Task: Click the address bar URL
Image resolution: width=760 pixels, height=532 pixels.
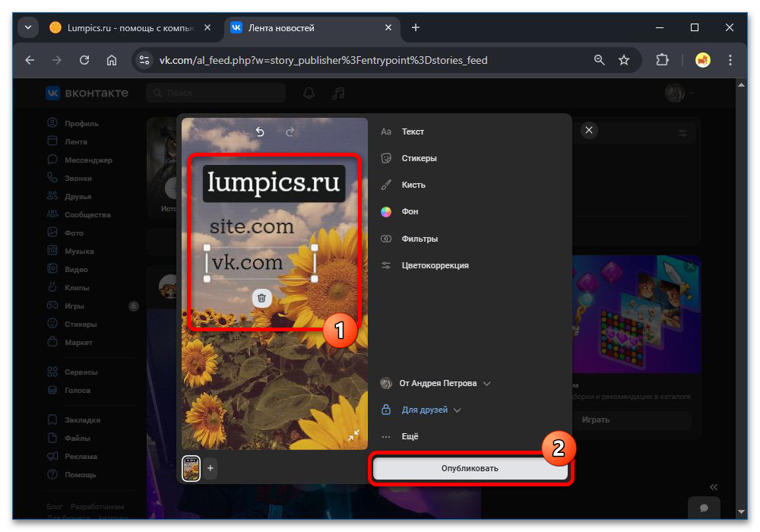Action: click(x=323, y=60)
